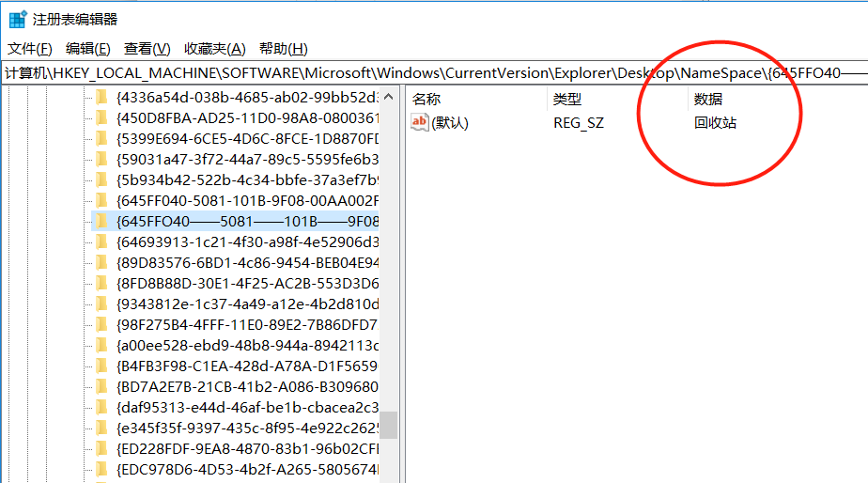Select key {B4FB3F98-C1EA-428d-A78A-D1F5659
The image size is (868, 483).
point(247,366)
